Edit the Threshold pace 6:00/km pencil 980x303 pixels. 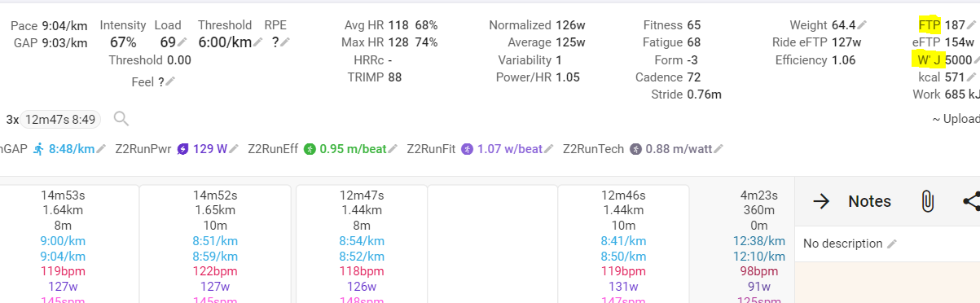(x=257, y=42)
